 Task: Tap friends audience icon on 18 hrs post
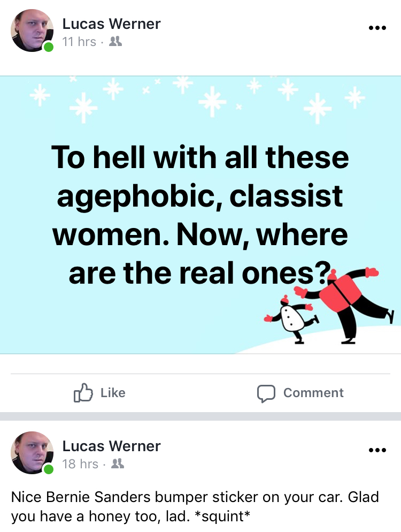tap(118, 464)
